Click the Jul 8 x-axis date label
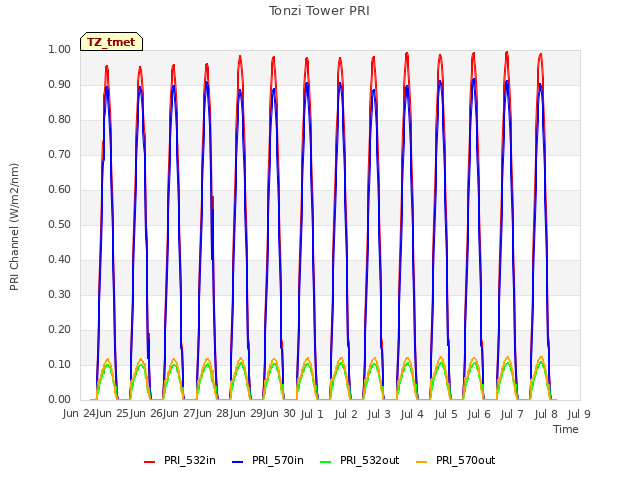This screenshot has width=640, height=480. tap(546, 414)
